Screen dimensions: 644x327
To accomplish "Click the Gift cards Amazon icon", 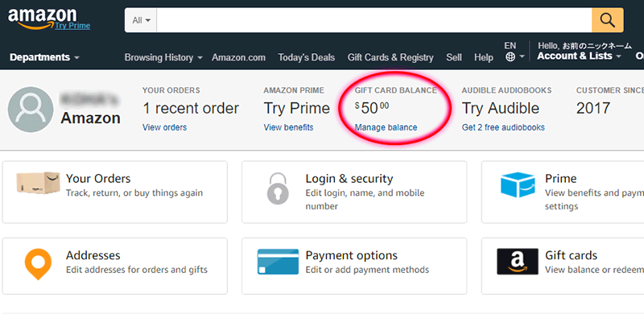I will click(x=518, y=262).
